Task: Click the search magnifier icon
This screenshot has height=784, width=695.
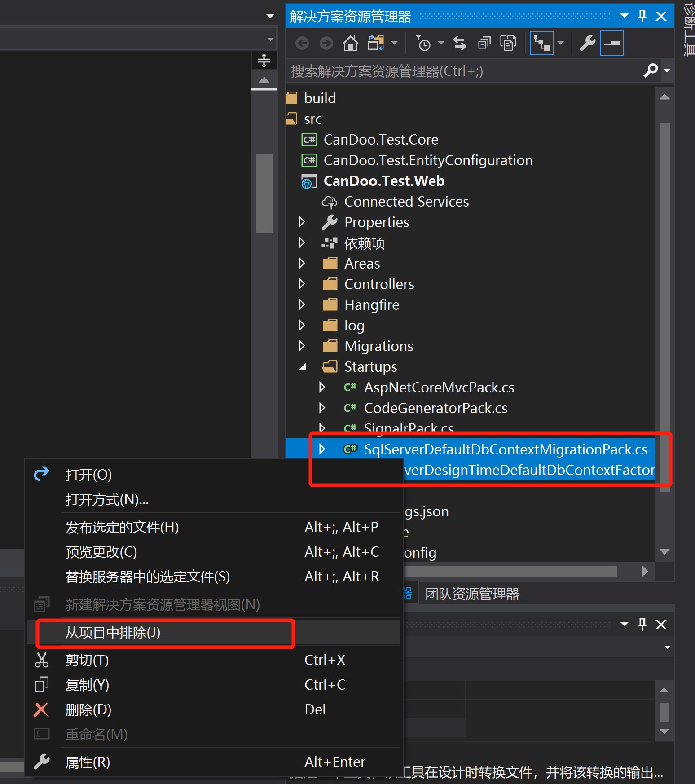Action: pos(651,70)
